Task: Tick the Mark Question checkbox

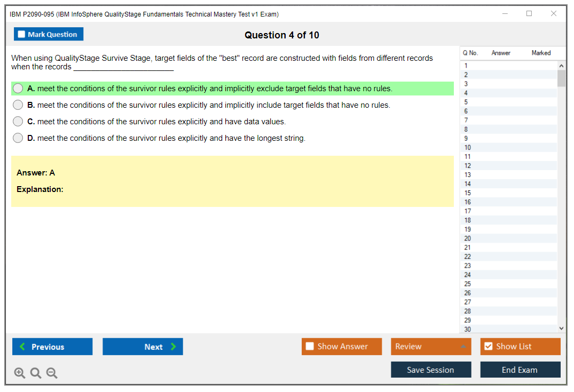Action: (x=21, y=35)
